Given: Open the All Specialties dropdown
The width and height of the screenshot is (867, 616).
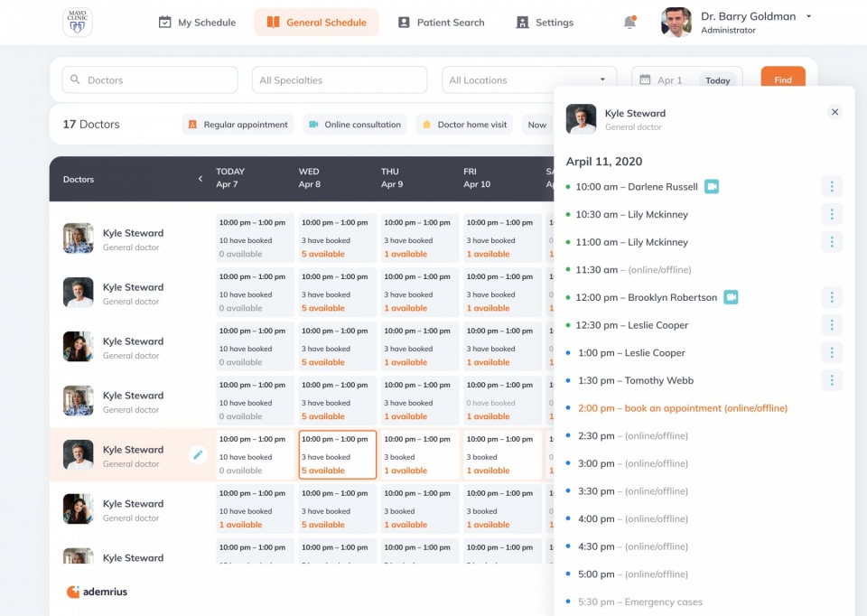Looking at the screenshot, I should point(339,79).
